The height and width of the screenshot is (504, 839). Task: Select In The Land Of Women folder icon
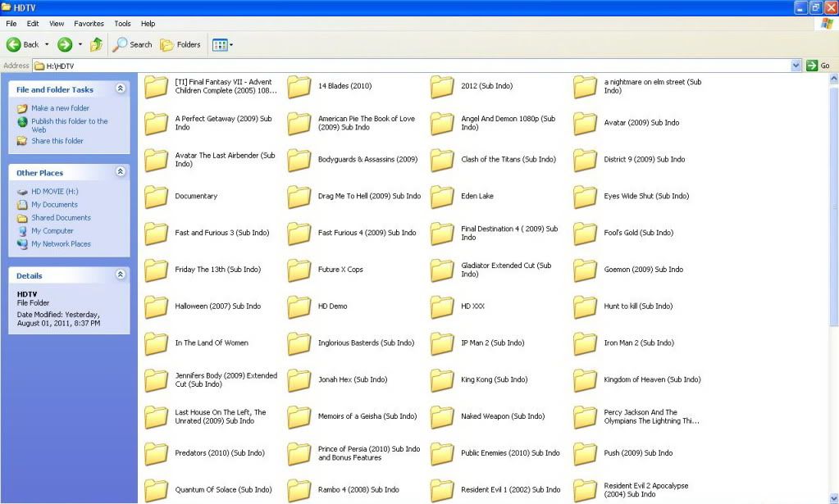point(157,343)
